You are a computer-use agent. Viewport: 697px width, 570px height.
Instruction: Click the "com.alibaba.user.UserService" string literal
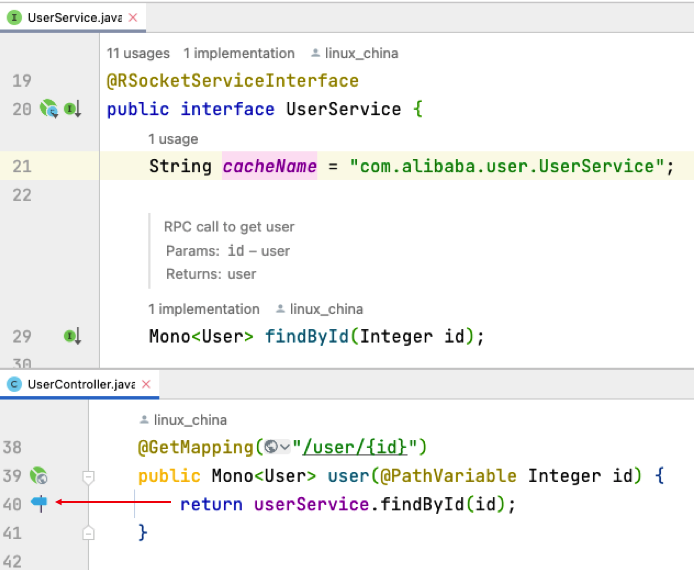point(507,166)
